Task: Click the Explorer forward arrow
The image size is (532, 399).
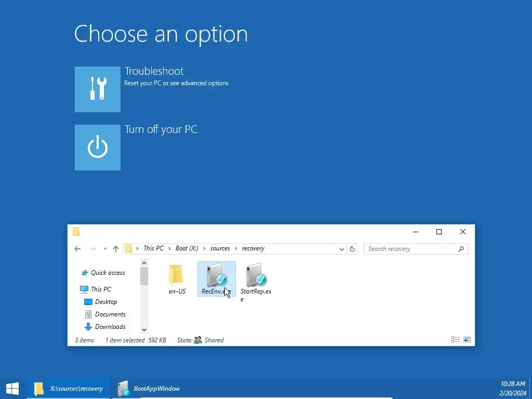Action: click(x=92, y=249)
